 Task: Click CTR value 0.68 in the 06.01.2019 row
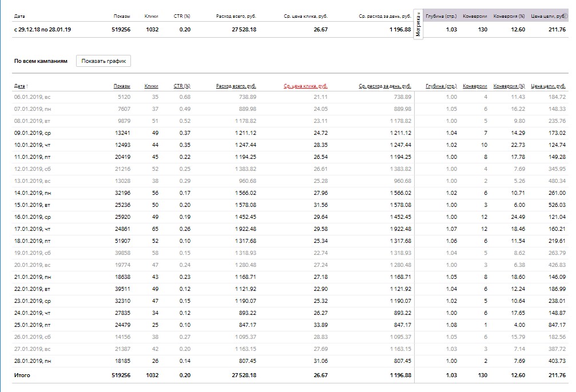pos(185,97)
